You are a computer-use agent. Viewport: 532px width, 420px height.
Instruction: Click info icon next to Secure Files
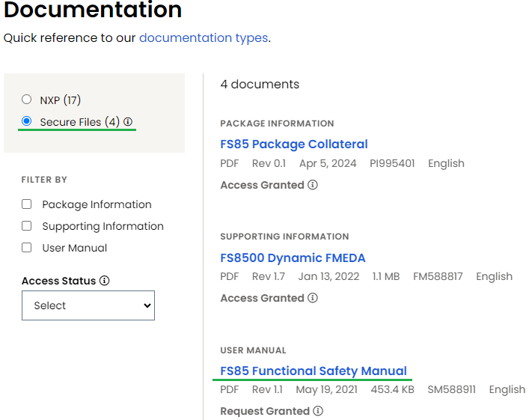[128, 122]
